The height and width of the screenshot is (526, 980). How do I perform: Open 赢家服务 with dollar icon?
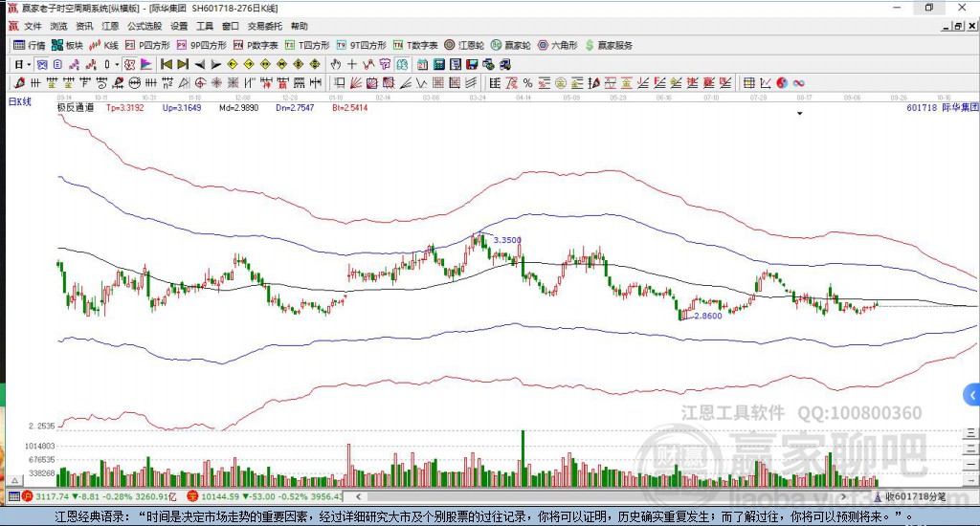(x=609, y=45)
